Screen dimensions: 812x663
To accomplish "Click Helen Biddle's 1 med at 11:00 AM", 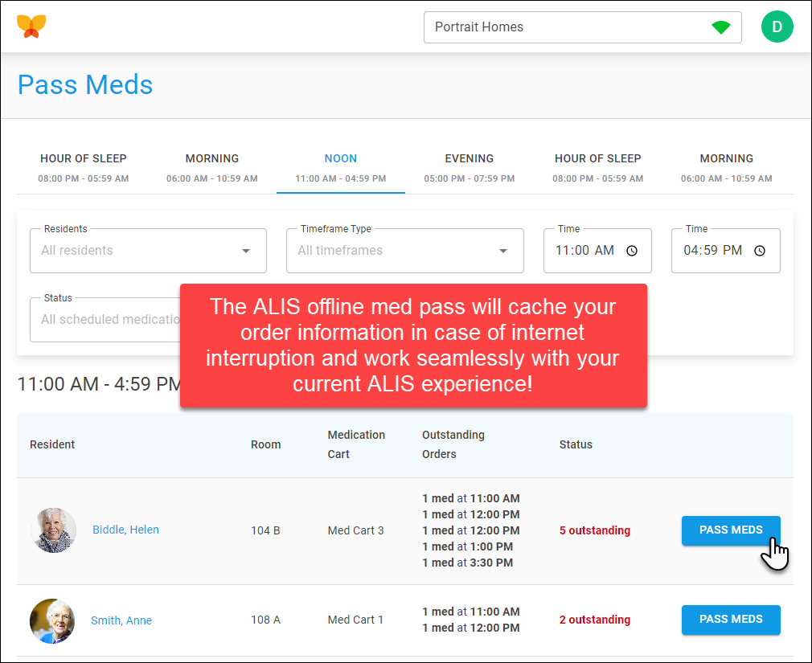I will tap(471, 498).
